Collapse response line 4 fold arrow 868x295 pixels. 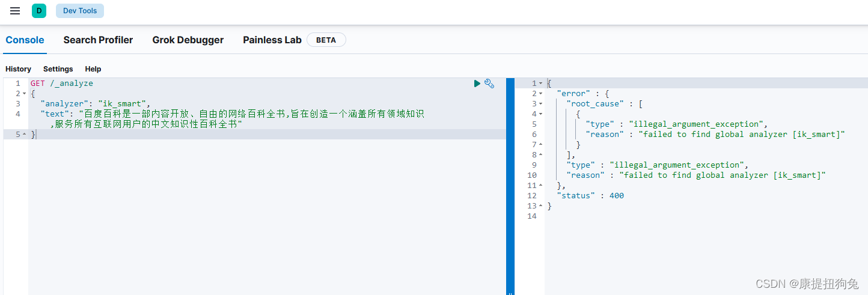tap(540, 114)
